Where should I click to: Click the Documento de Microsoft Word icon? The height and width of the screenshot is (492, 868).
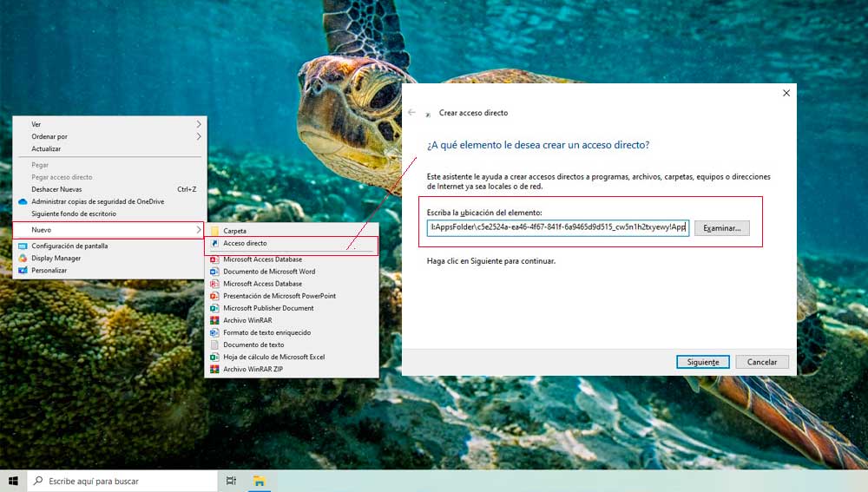coord(214,272)
